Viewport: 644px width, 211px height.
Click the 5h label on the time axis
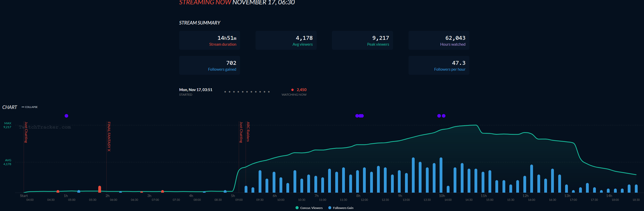pos(233,196)
